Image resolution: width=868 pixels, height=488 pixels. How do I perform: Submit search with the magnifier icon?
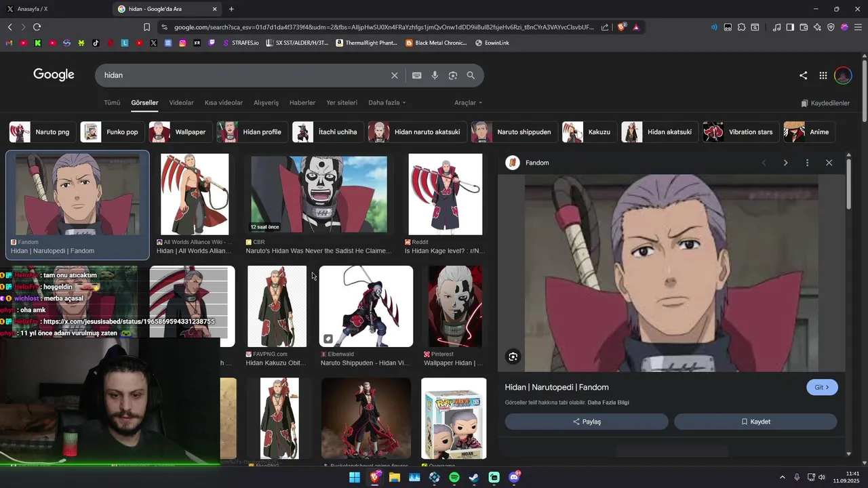(471, 75)
